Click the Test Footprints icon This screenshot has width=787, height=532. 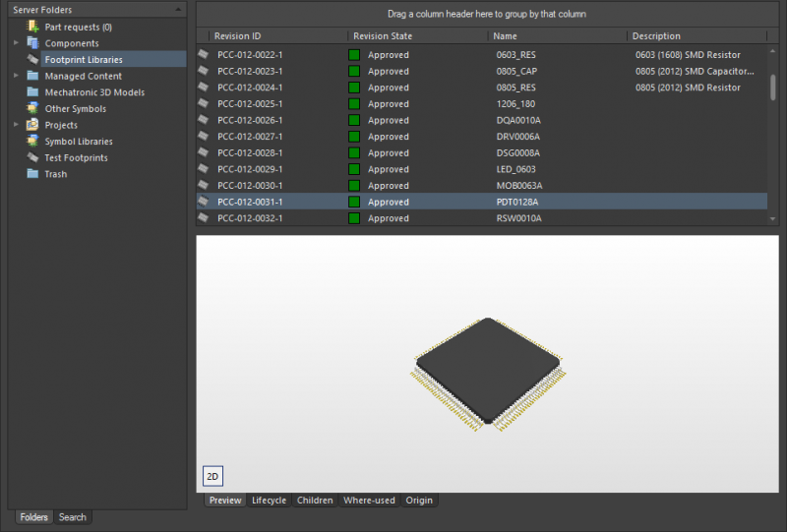pos(32,157)
